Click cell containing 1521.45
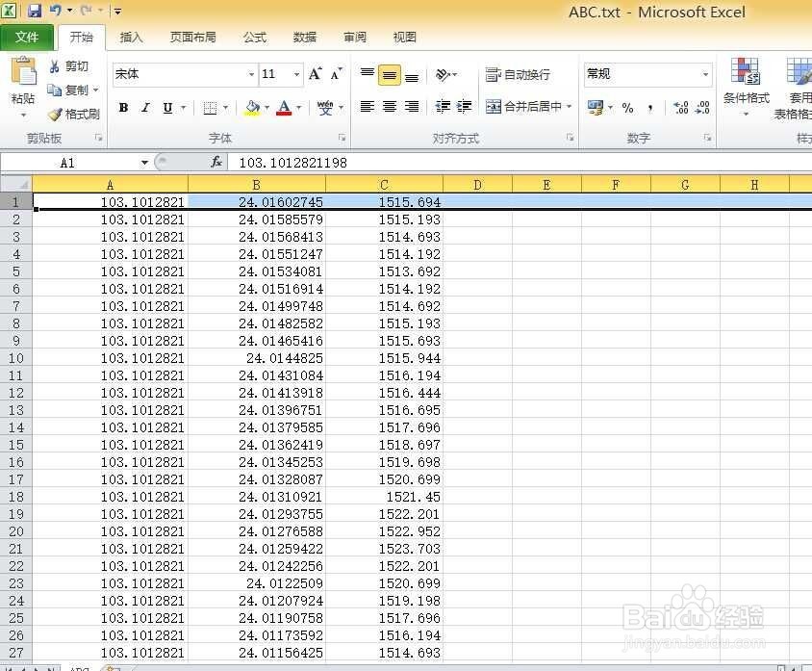The image size is (812, 671). (384, 497)
